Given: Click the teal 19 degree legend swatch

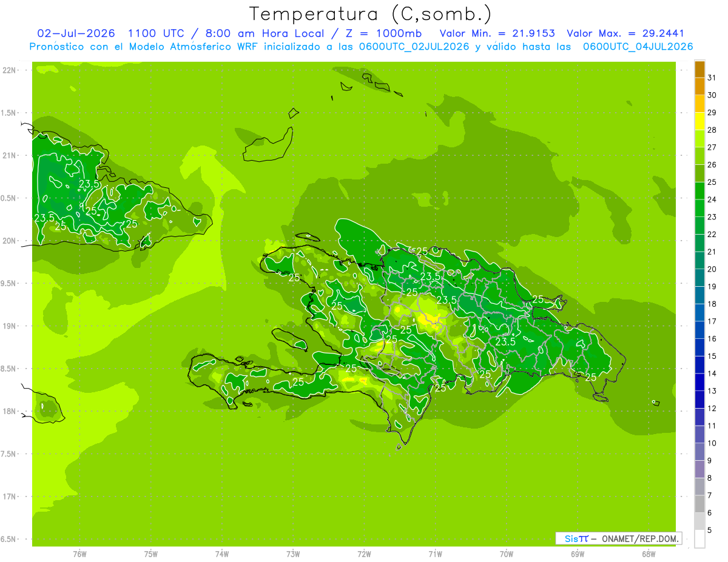Looking at the screenshot, I should [x=699, y=278].
